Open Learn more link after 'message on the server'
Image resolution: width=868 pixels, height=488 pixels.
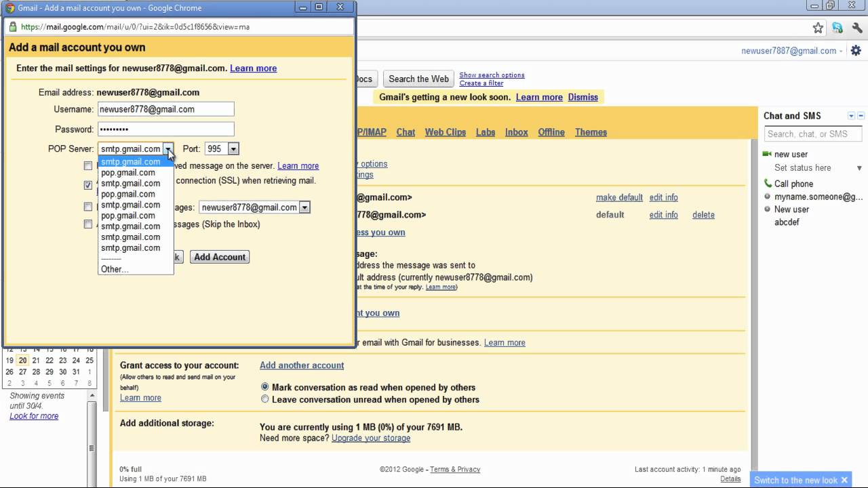tap(298, 166)
